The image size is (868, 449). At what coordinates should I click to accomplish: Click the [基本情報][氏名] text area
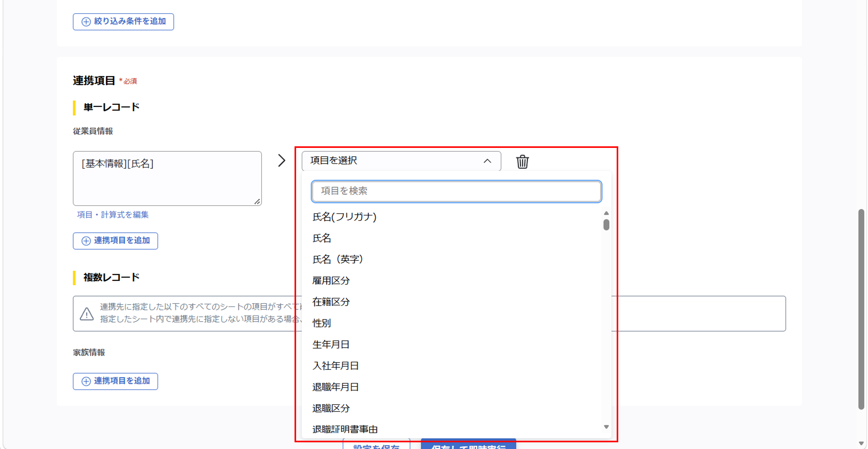[x=167, y=178]
